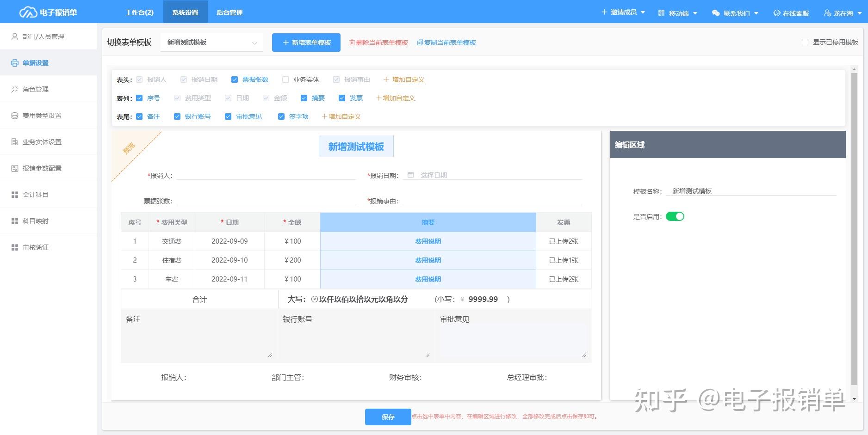Click the 摘要 column header
The width and height of the screenshot is (868, 435).
tap(428, 222)
